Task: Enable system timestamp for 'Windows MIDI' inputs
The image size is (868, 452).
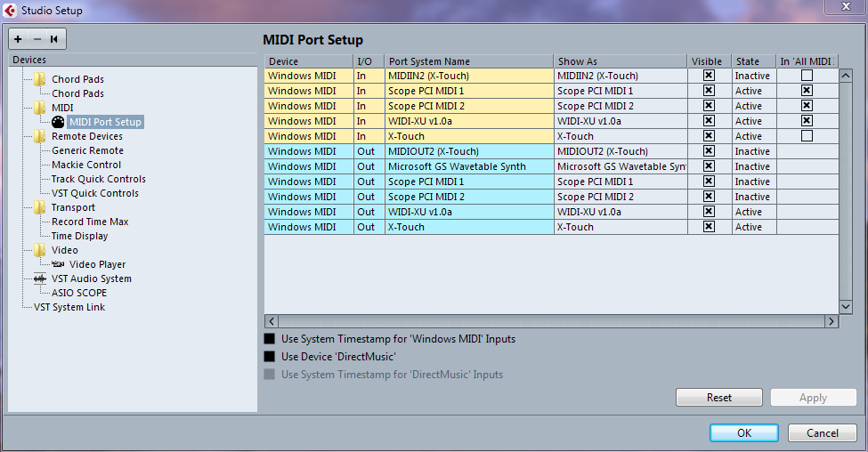Action: pyautogui.click(x=270, y=339)
